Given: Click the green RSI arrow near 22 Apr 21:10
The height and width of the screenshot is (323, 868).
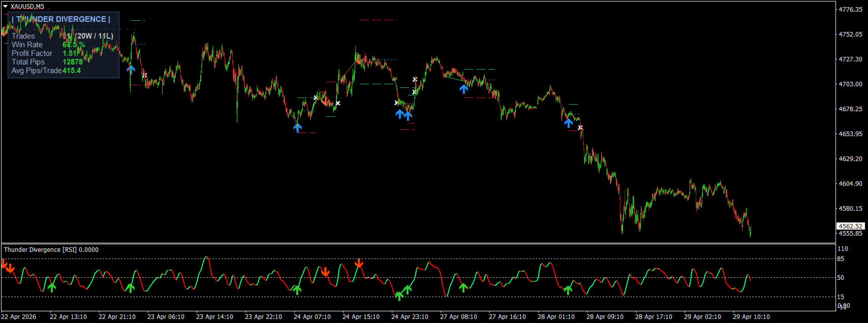Looking at the screenshot, I should click(x=130, y=288).
